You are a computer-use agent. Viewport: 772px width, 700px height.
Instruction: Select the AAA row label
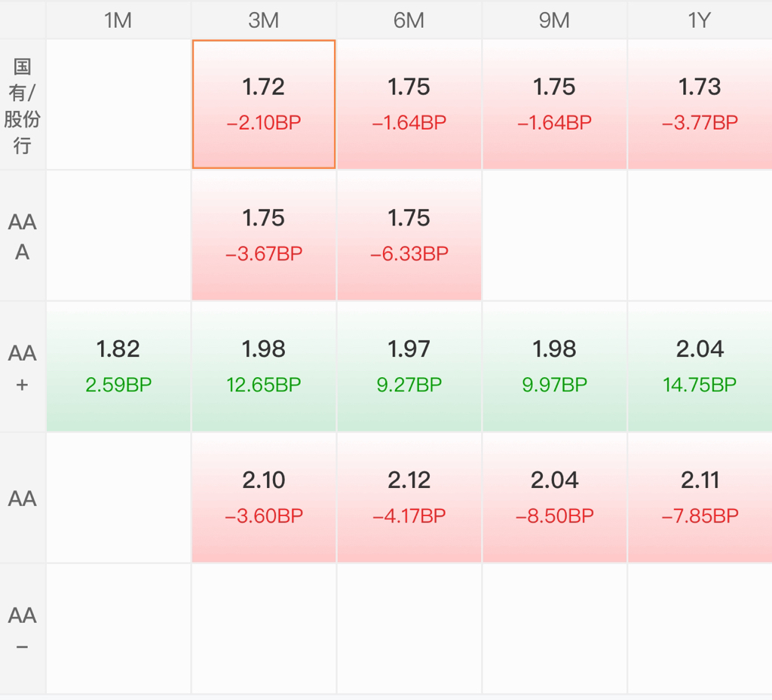point(23,236)
